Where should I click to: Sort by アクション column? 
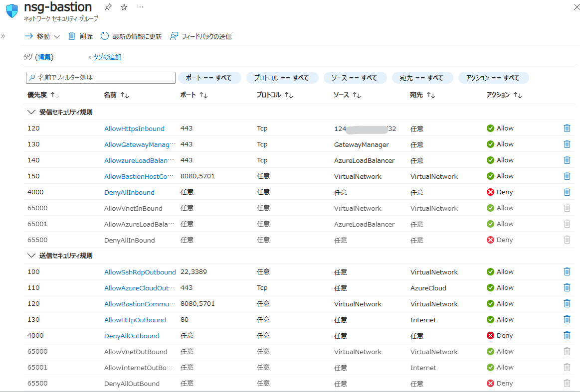click(504, 95)
